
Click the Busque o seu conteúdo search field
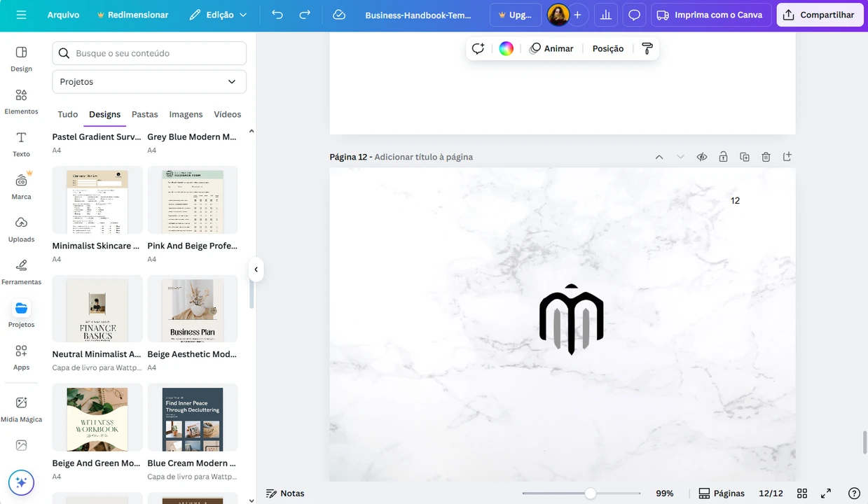pos(149,53)
